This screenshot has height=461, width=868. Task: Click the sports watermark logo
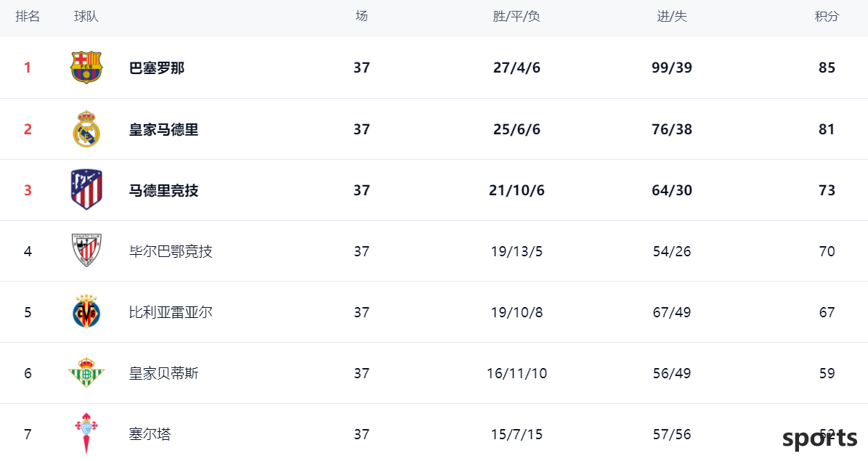click(820, 439)
